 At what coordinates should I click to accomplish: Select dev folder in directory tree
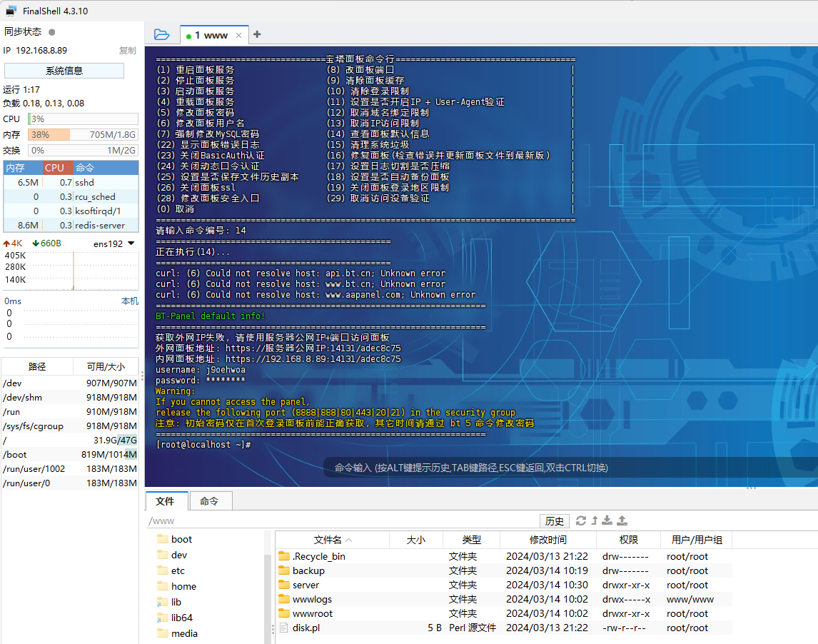(172, 555)
